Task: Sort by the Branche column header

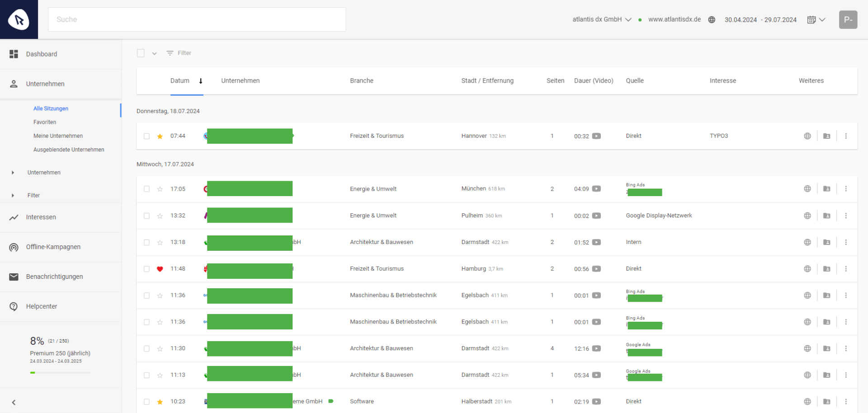Action: [x=362, y=81]
